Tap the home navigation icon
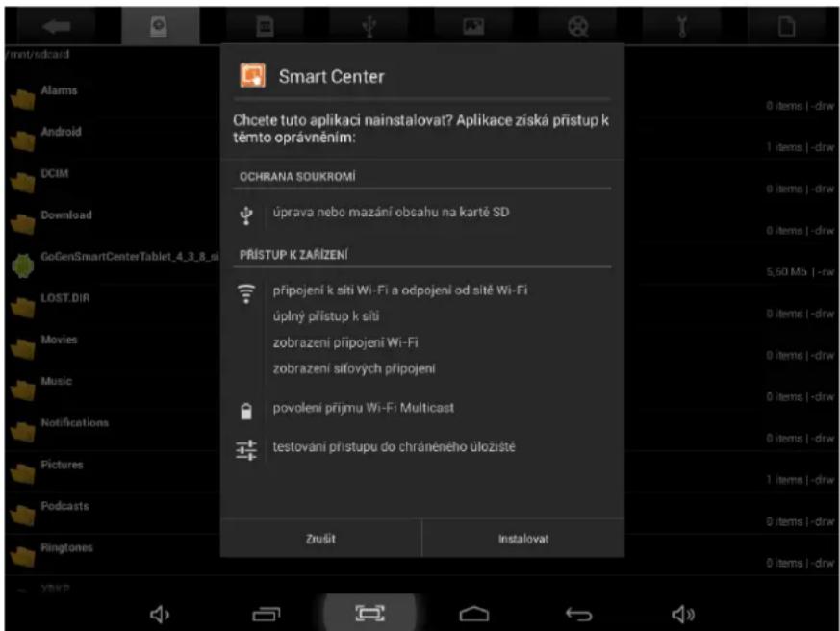 click(474, 614)
